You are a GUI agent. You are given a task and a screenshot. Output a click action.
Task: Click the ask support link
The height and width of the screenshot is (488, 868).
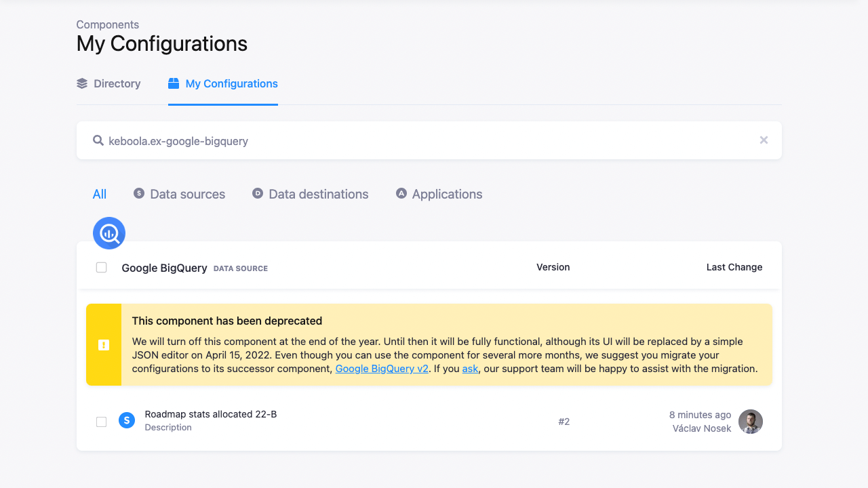470,368
